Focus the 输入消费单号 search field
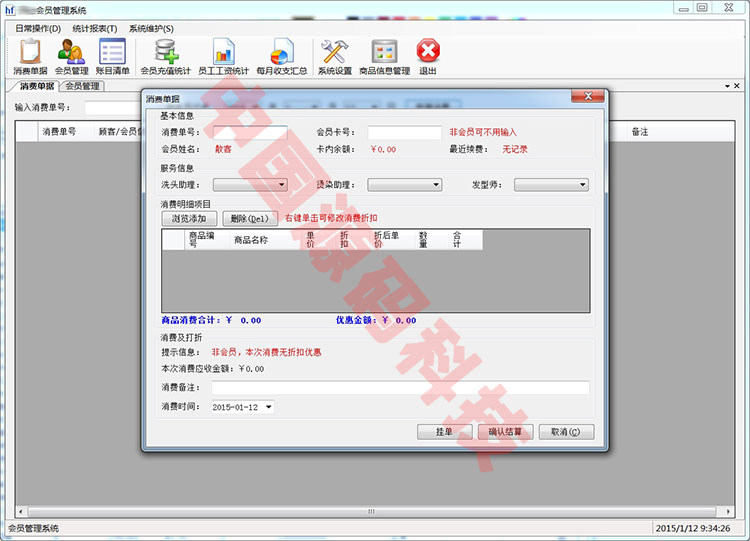Screen dimensions: 750x541 [113, 108]
